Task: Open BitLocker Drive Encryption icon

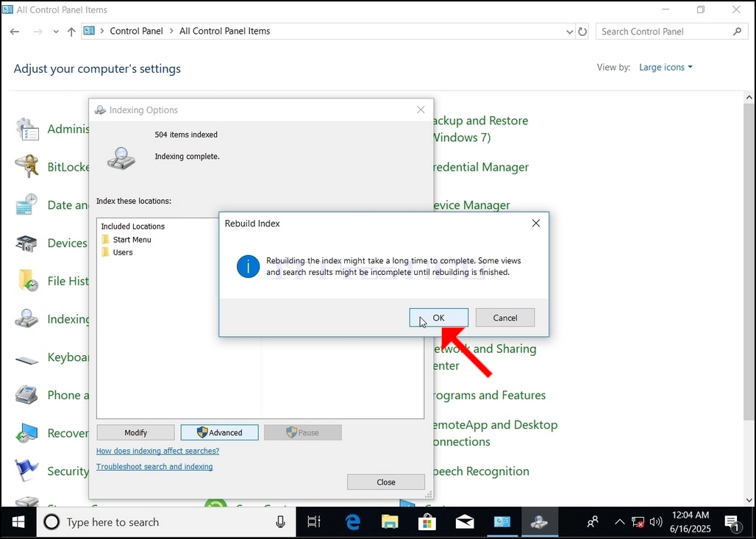Action: pos(27,167)
